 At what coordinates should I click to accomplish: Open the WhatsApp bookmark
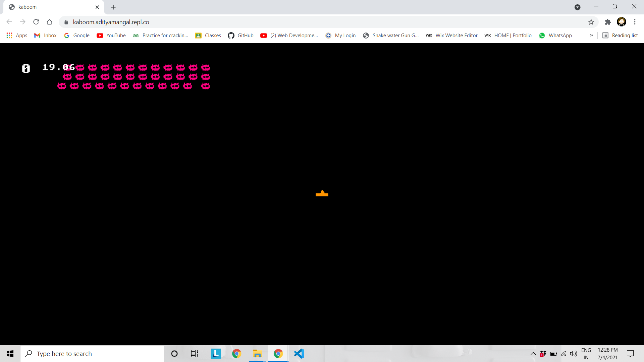pos(555,36)
